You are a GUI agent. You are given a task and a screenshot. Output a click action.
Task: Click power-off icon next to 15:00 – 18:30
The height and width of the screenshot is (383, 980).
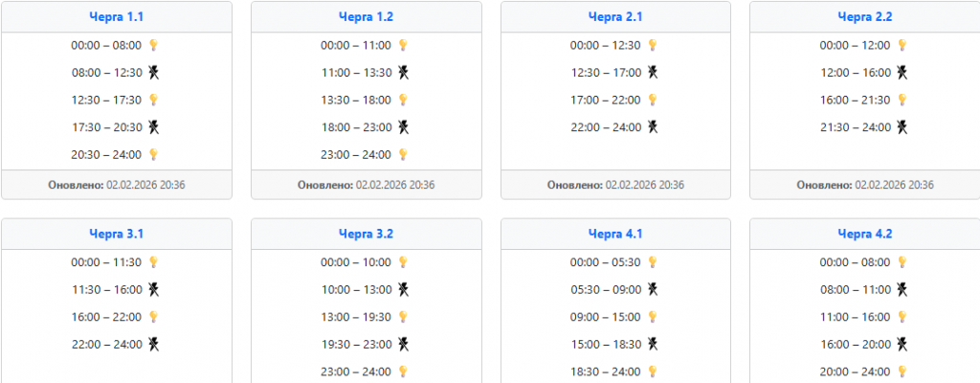pos(653,343)
